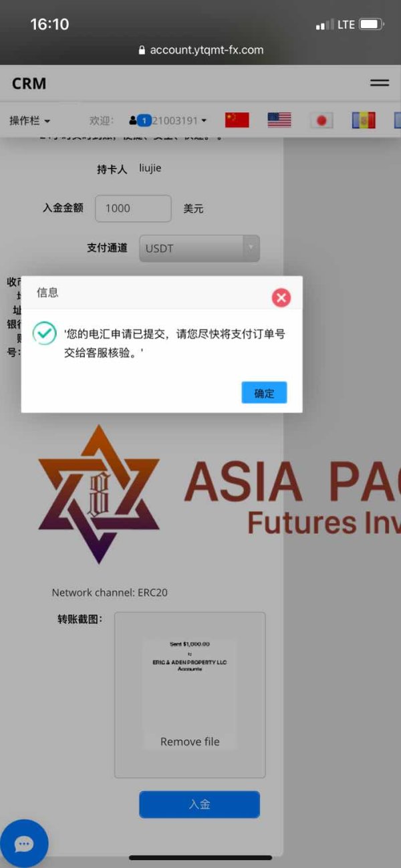
Task: Submit deposit with 入金 button
Action: point(199,805)
